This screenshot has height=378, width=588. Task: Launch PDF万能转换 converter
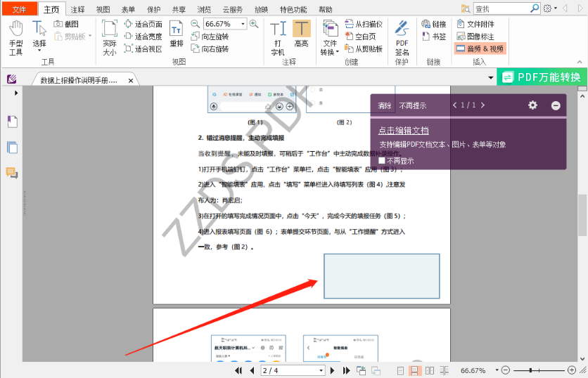542,77
